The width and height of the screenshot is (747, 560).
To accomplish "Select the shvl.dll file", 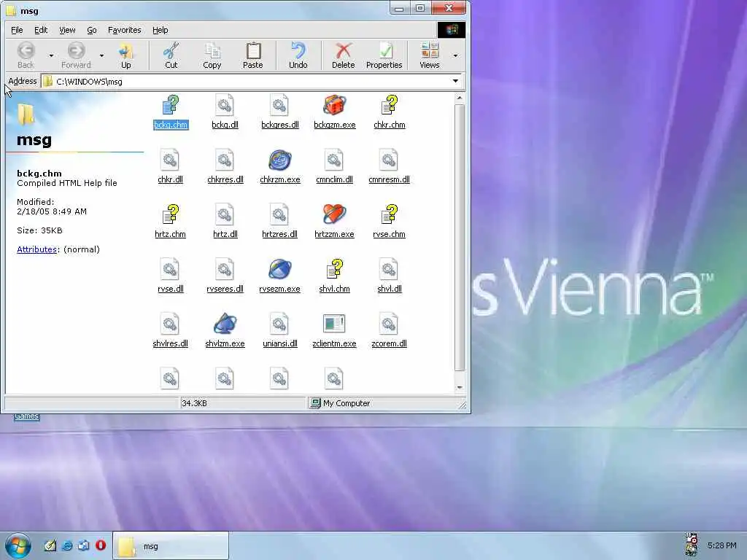I will coord(390,276).
